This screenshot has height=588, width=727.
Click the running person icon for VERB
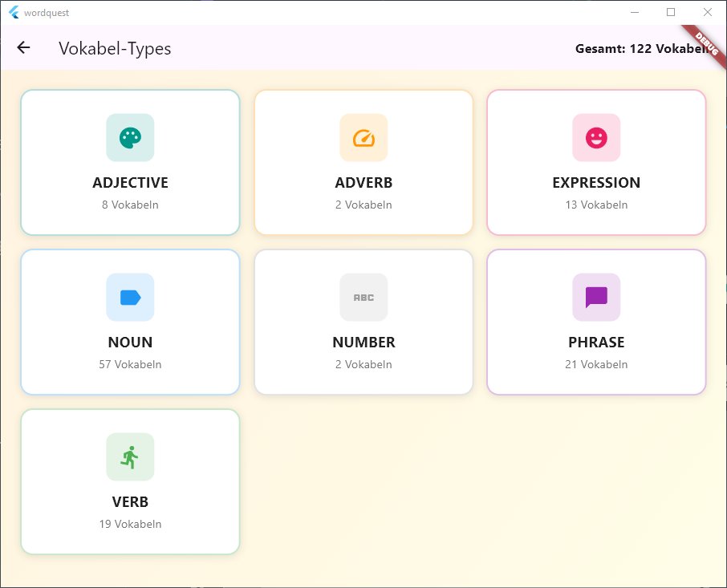(130, 457)
